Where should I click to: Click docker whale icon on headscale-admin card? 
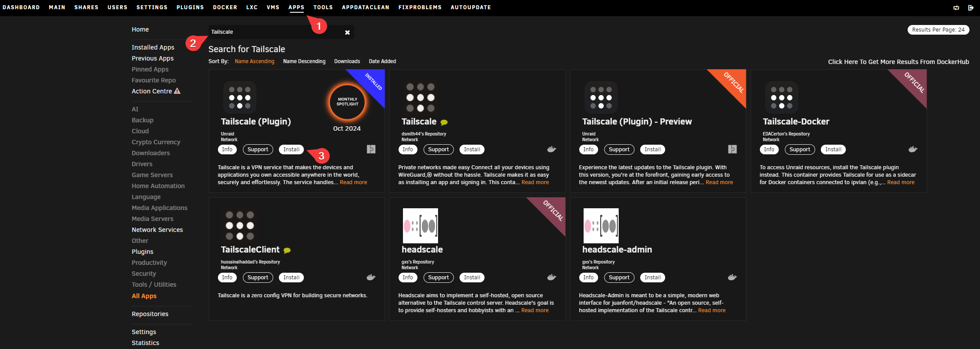(x=732, y=278)
